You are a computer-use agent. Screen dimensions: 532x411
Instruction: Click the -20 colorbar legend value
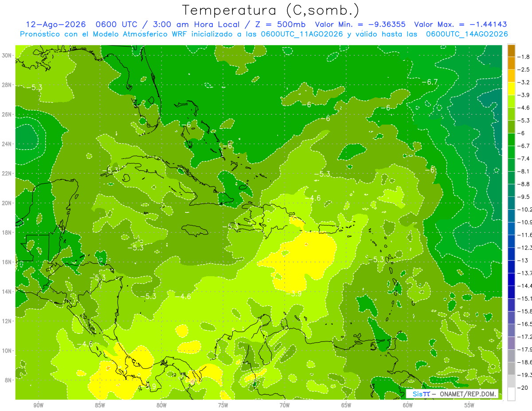tap(524, 388)
